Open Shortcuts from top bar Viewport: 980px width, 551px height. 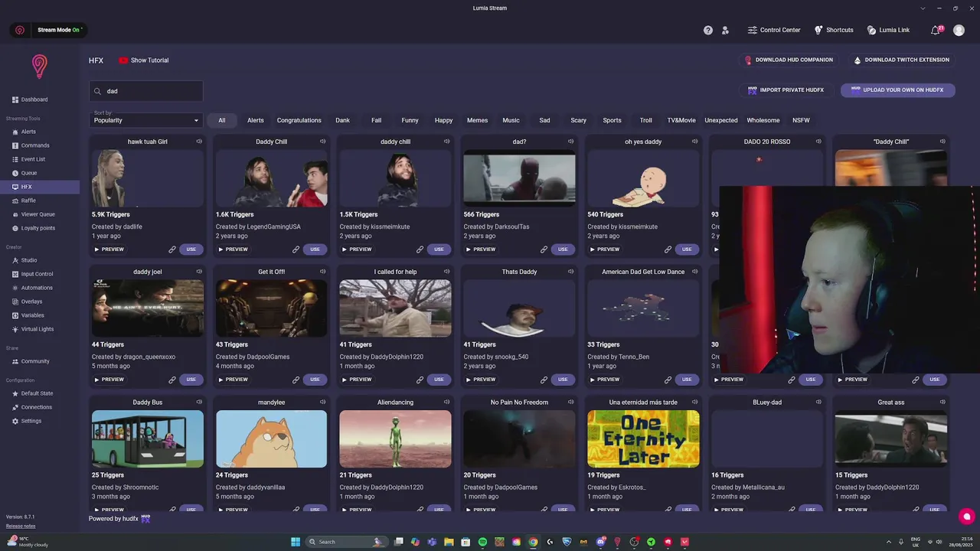(x=834, y=30)
